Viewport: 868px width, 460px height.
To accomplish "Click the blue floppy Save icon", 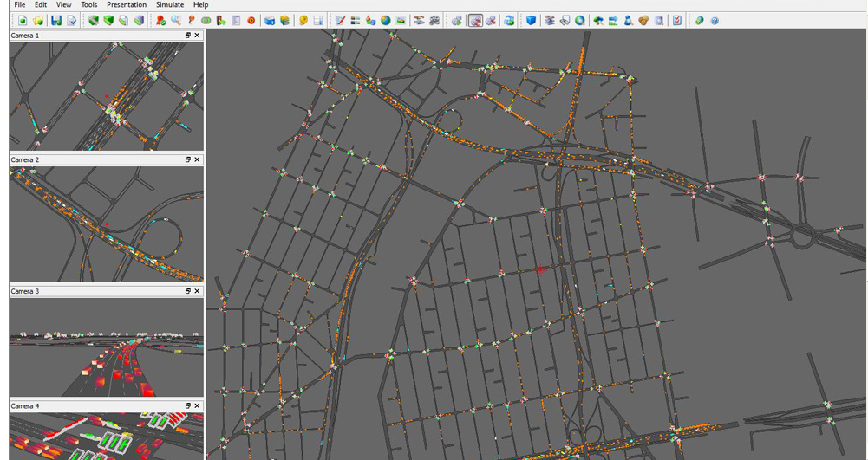I will pos(56,21).
